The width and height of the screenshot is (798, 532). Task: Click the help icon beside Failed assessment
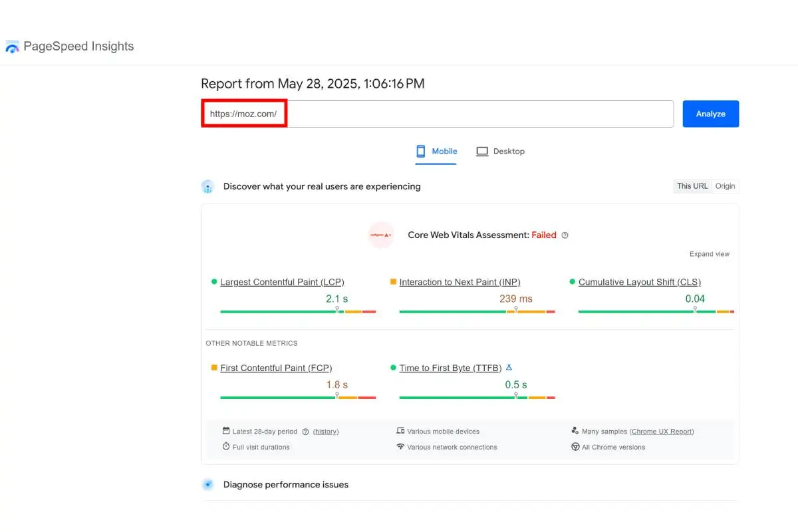[565, 235]
